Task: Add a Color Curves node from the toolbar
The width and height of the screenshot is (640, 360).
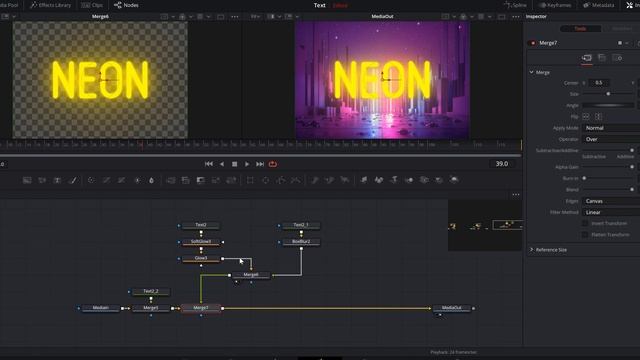Action: (x=106, y=180)
